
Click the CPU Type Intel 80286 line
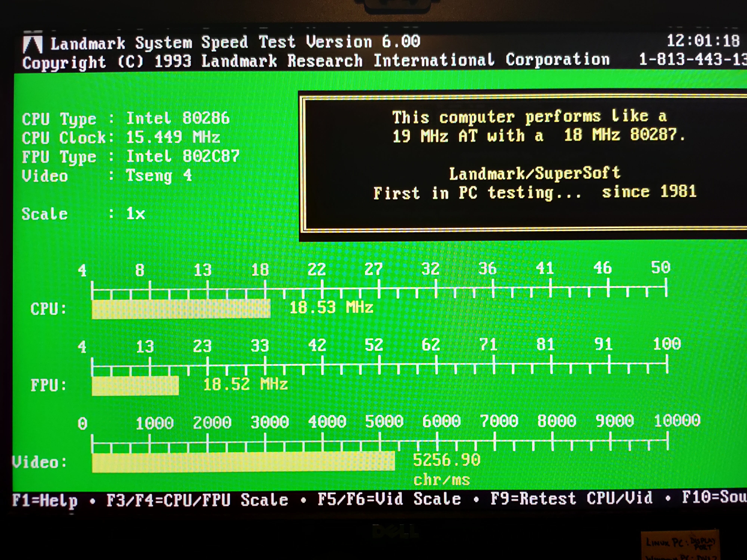[126, 119]
